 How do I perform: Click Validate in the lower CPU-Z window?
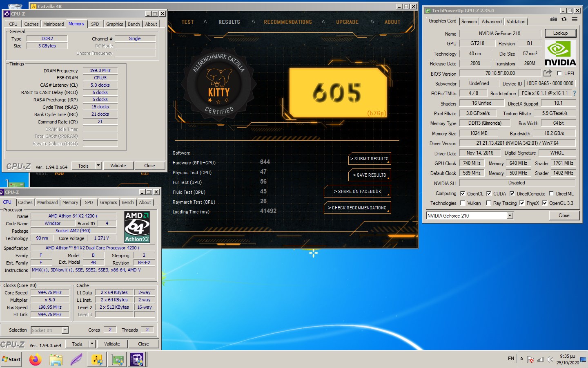(112, 344)
